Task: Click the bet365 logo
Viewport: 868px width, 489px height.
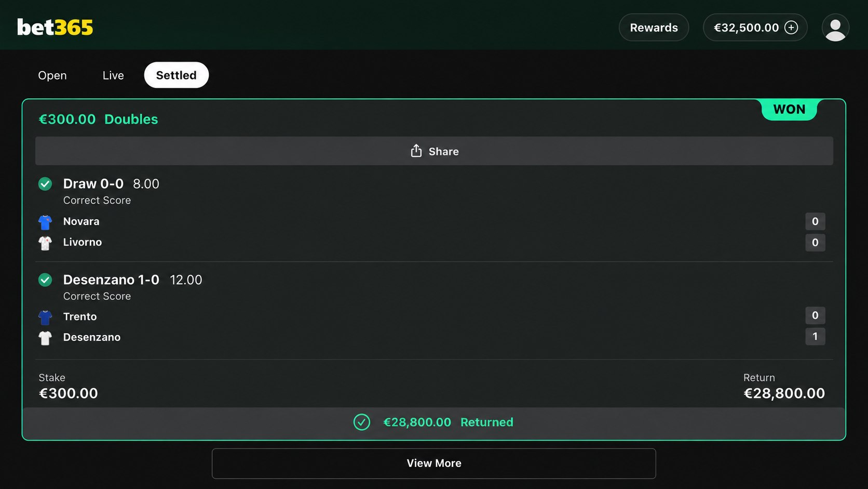Action: [55, 28]
